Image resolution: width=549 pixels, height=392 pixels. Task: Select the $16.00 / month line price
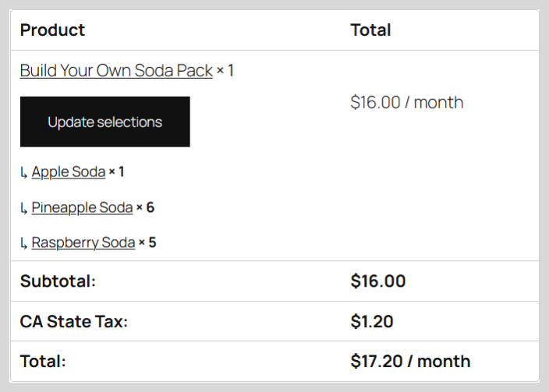point(407,103)
